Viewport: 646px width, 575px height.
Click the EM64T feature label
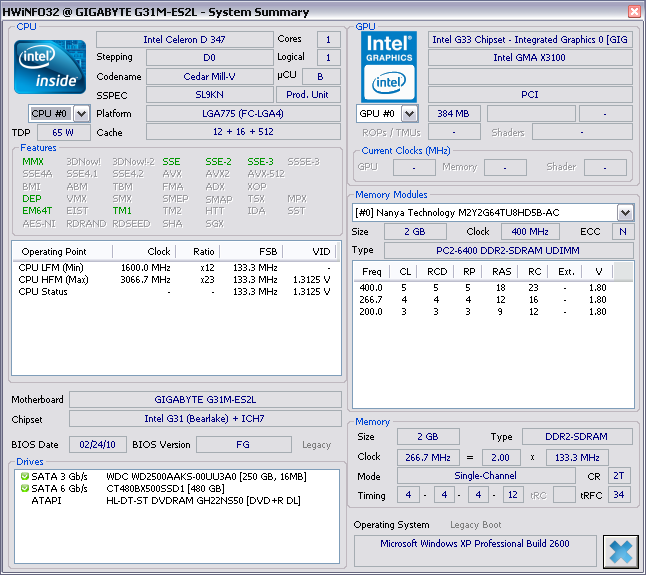click(37, 211)
